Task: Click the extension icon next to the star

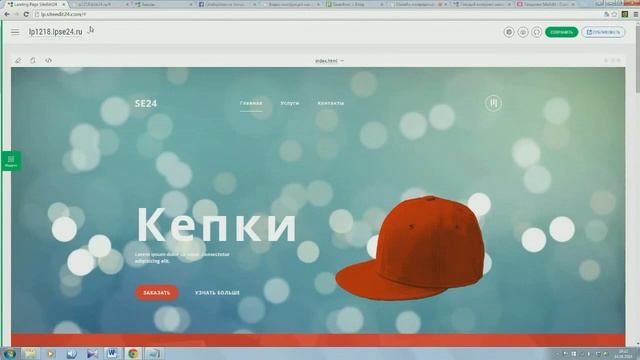Action: coord(625,14)
